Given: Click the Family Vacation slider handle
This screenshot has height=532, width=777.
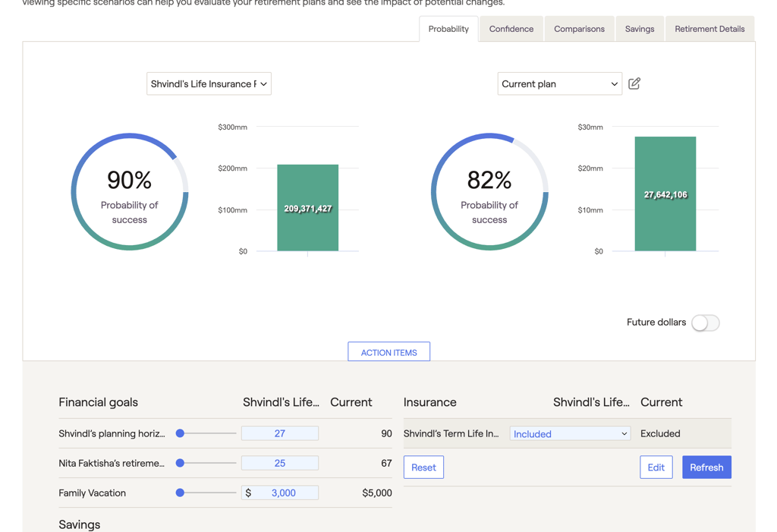Looking at the screenshot, I should 181,493.
